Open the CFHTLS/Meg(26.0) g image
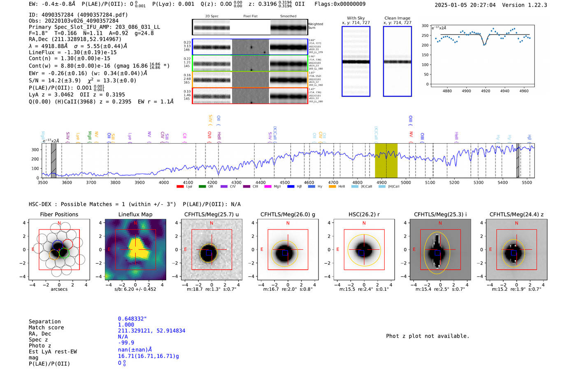576x392 pixels. point(288,250)
